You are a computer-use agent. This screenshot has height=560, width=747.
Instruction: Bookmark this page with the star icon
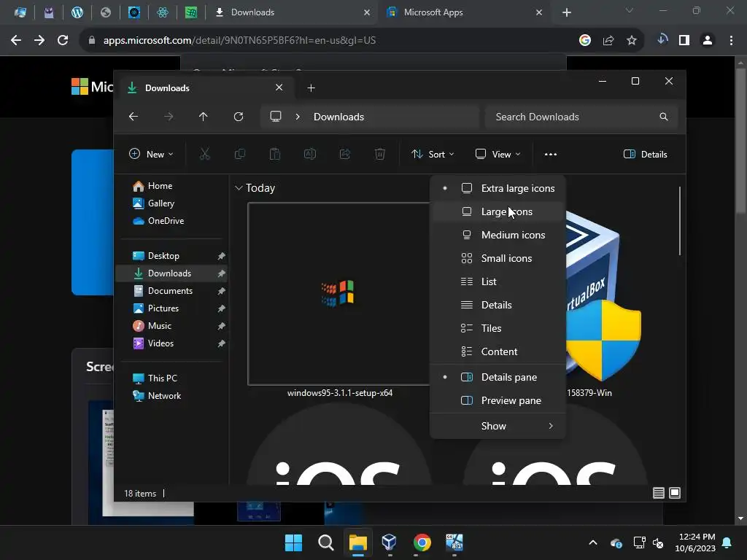coord(632,41)
